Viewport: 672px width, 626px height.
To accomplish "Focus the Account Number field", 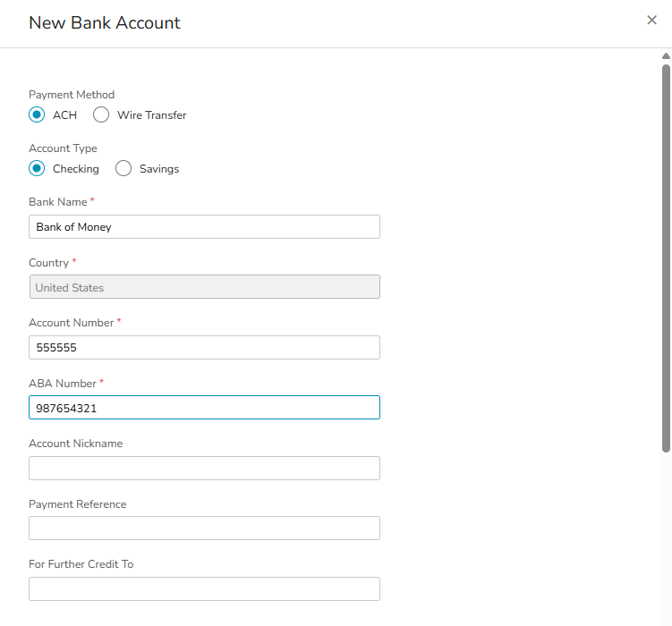I will (x=204, y=347).
